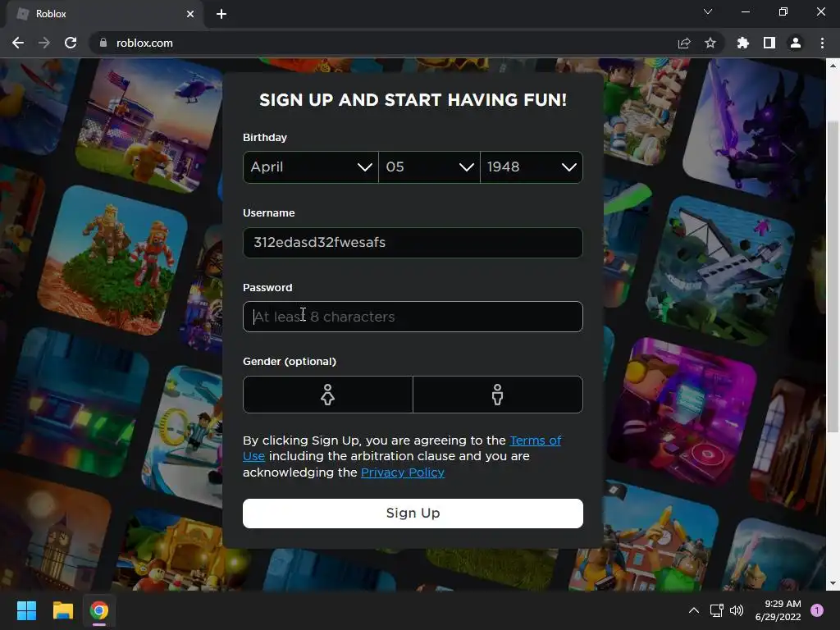Viewport: 840px width, 630px height.
Task: Click the Username input field
Action: 413,243
